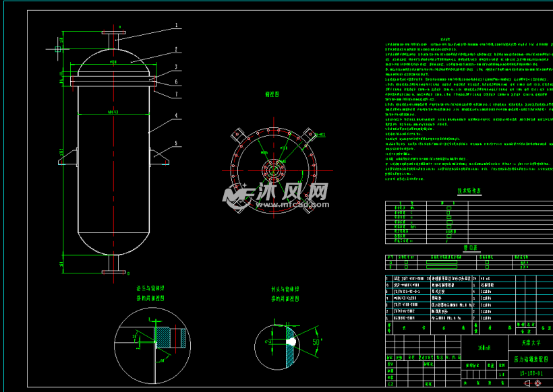
Task: Select the left support lug on vessel
Action: pos(68,157)
